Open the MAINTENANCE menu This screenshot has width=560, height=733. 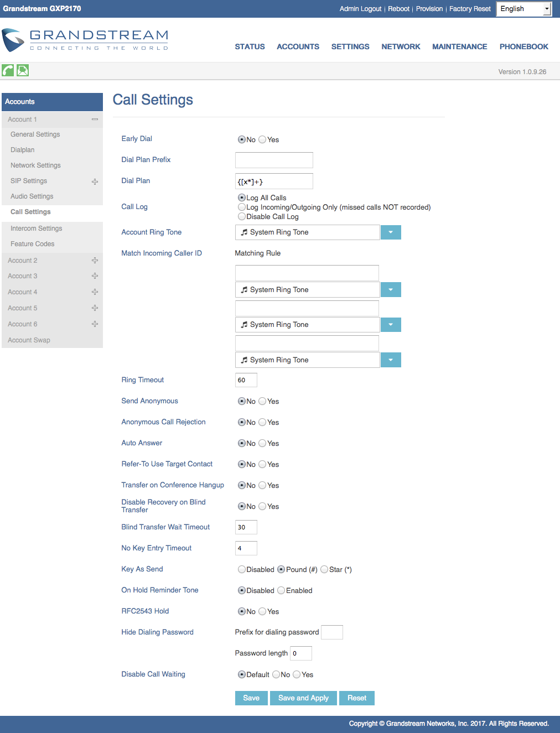click(x=460, y=47)
